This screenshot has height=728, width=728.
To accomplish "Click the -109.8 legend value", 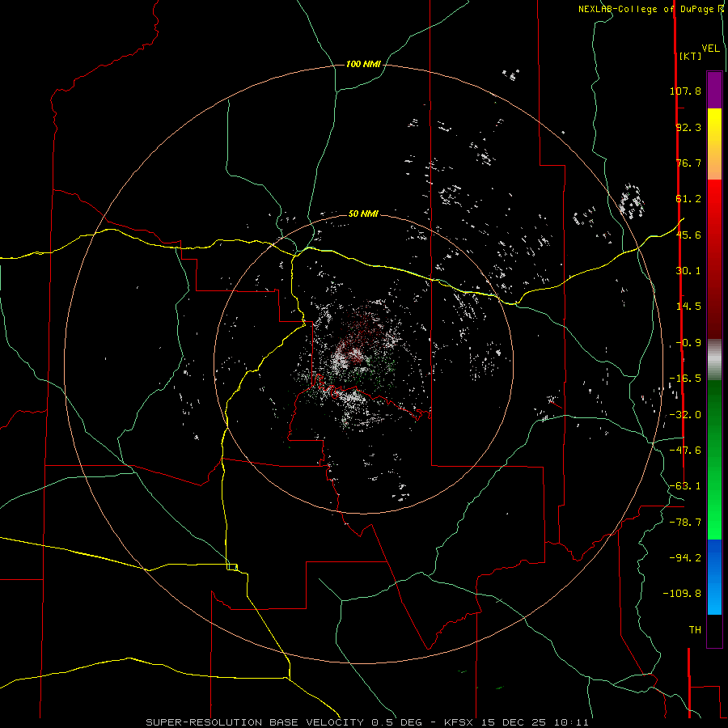I will coord(682,594).
